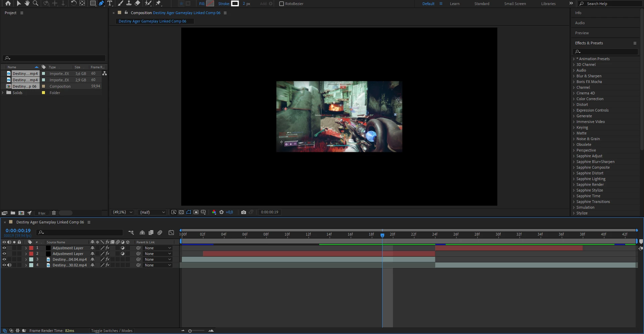The height and width of the screenshot is (334, 644).
Task: Switch to the Small Screen workspace
Action: pos(515,4)
